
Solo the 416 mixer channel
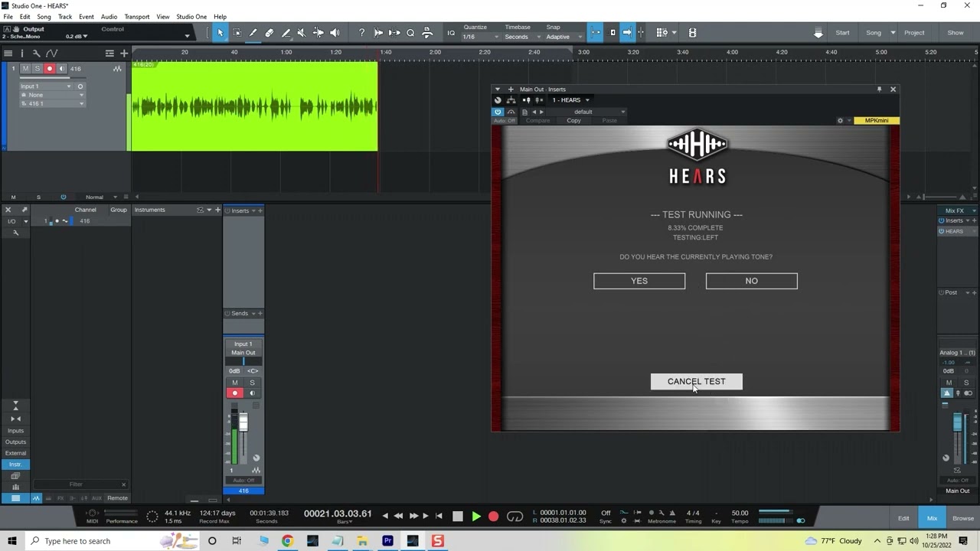252,383
